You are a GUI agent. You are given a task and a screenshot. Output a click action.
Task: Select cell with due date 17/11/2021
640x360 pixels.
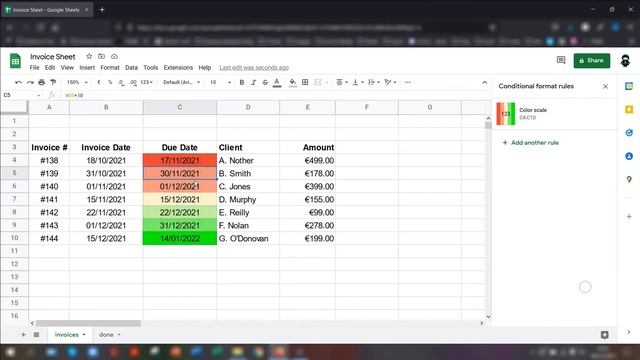coord(180,160)
